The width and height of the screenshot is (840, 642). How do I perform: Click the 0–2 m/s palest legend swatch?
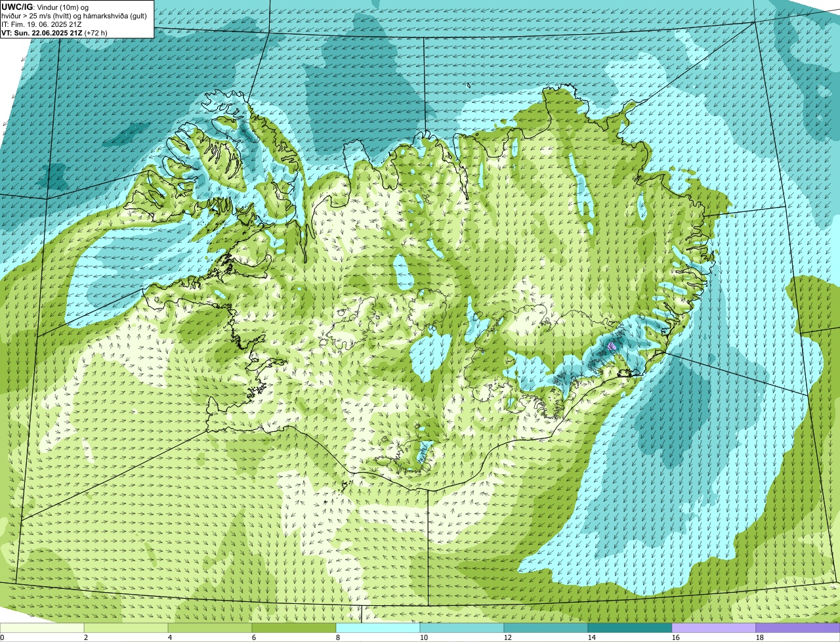pyautogui.click(x=42, y=628)
